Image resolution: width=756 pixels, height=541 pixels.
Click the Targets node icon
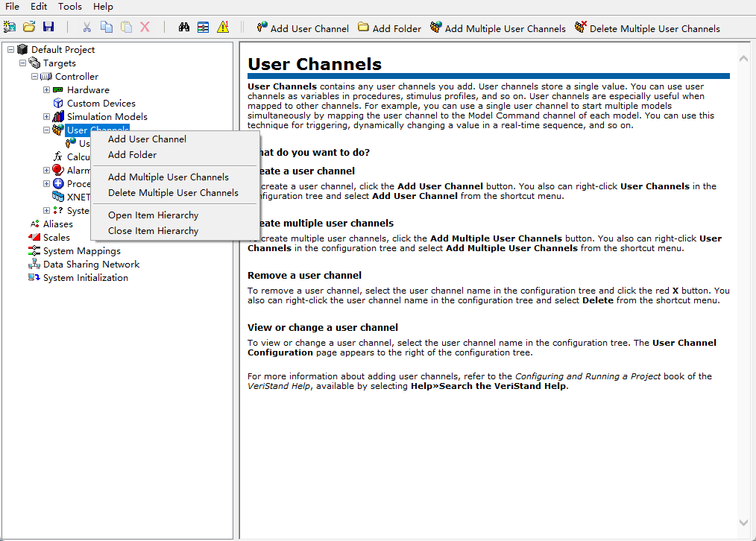tap(34, 63)
